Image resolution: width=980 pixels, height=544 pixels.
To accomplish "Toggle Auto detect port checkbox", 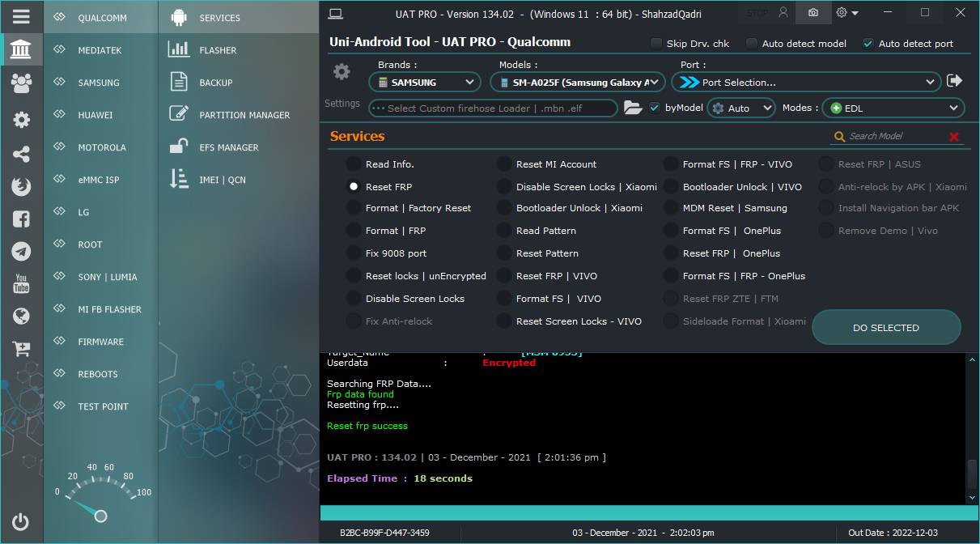I will (x=868, y=44).
